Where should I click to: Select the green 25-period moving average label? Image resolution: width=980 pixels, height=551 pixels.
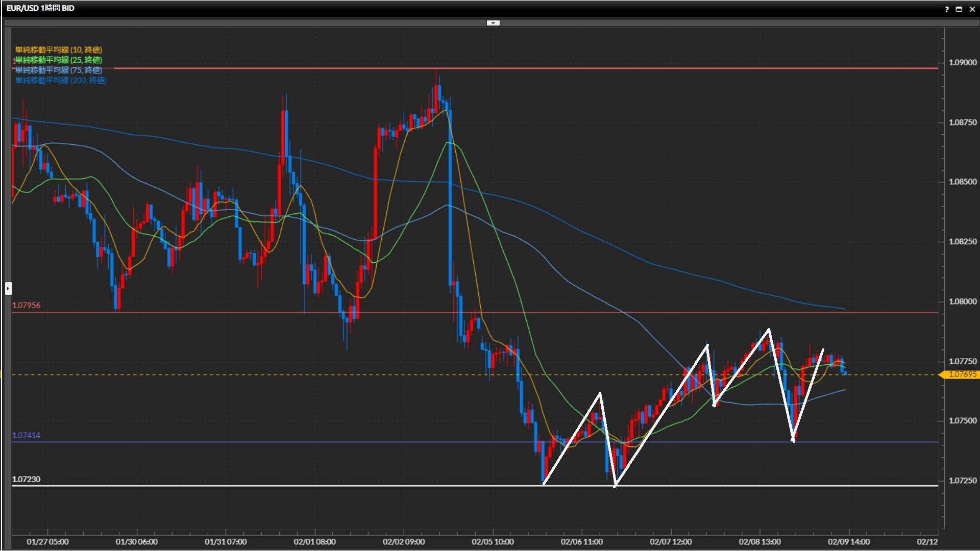click(59, 60)
